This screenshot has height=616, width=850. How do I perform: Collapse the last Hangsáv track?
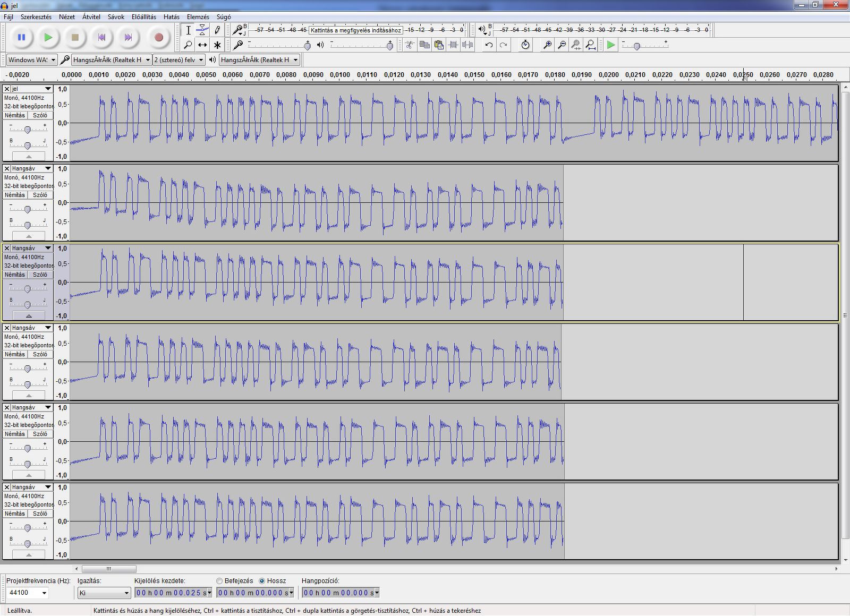point(29,555)
